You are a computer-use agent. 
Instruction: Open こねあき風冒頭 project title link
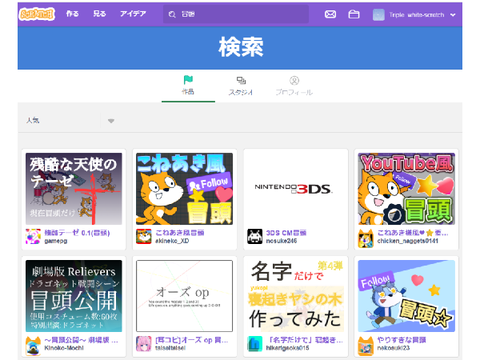(180, 233)
